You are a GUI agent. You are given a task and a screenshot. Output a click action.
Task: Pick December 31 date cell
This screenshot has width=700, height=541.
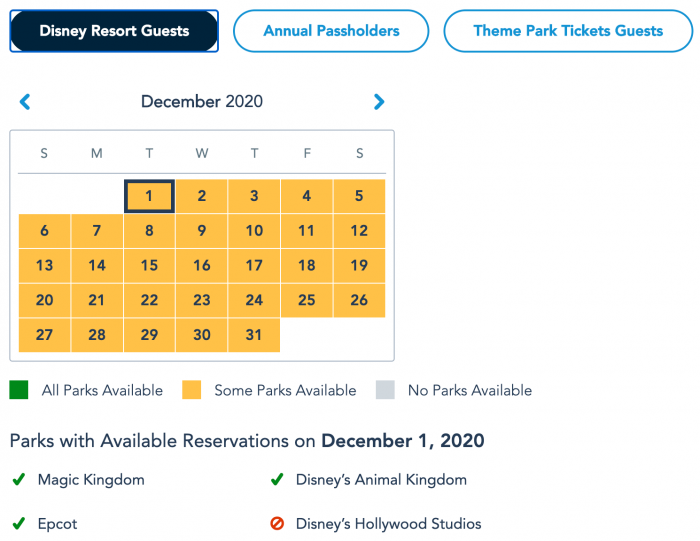[x=254, y=335]
